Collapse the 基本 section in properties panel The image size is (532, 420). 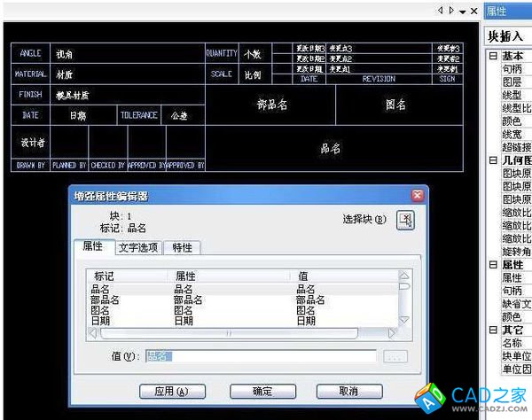coord(492,56)
